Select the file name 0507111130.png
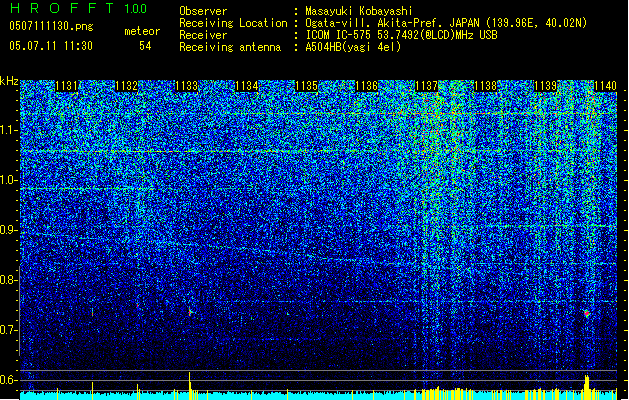 51,26
